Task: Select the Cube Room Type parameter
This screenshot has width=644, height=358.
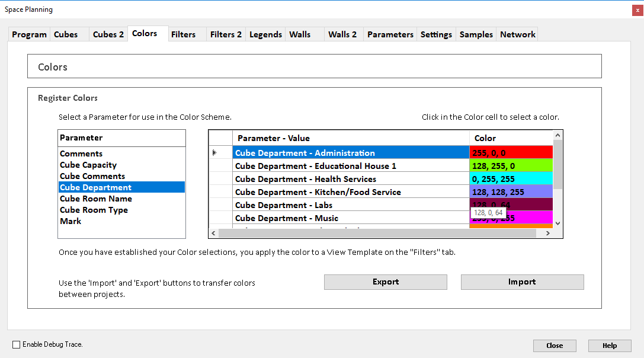Action: coord(121,210)
